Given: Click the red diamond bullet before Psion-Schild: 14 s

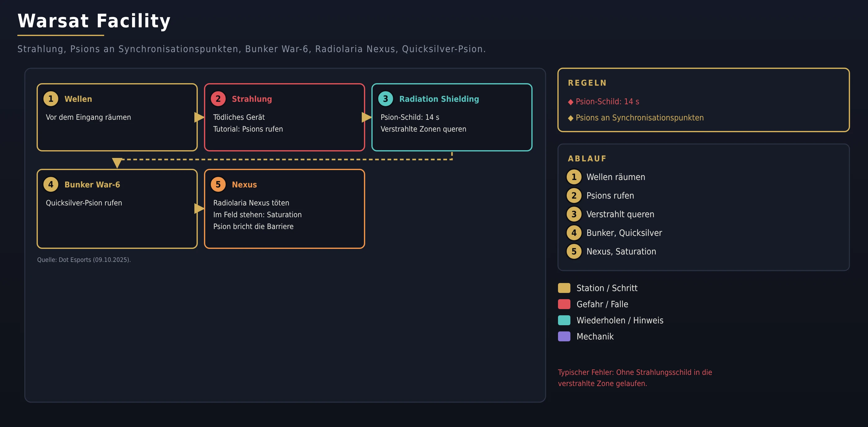Looking at the screenshot, I should click(570, 102).
